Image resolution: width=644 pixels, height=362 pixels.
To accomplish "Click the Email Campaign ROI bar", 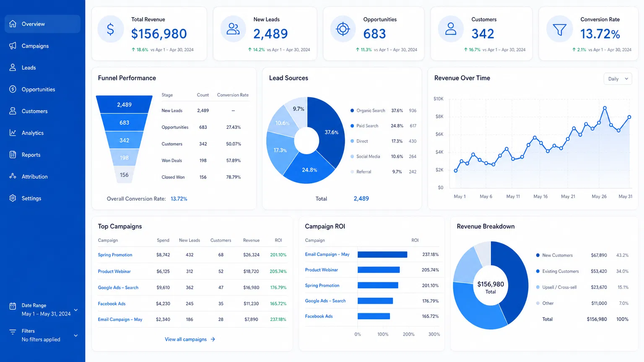I will 382,254.
